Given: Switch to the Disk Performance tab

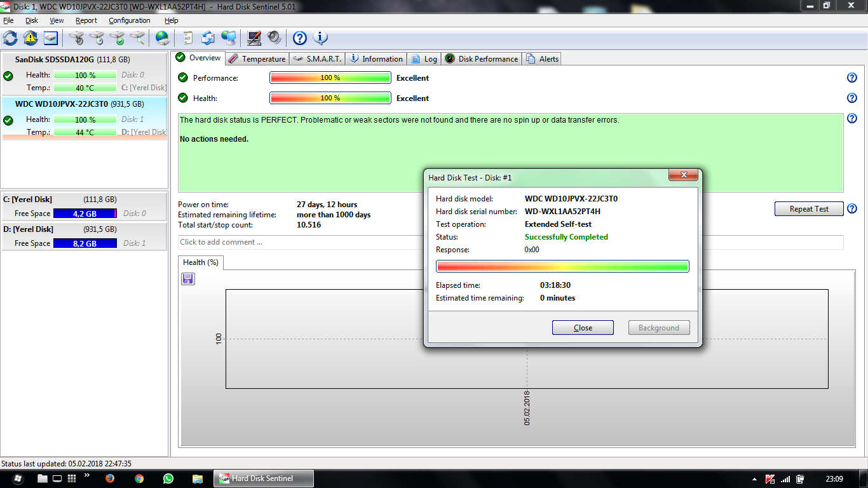Looking at the screenshot, I should pyautogui.click(x=482, y=59).
